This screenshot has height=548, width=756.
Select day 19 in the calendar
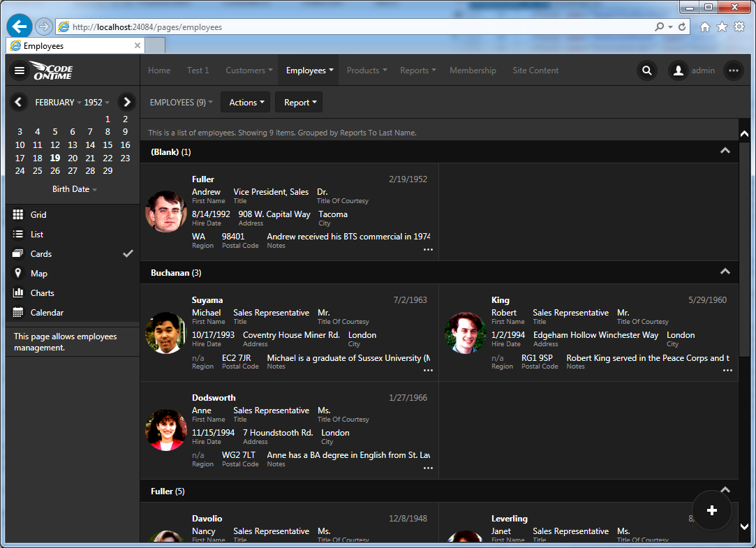[55, 158]
